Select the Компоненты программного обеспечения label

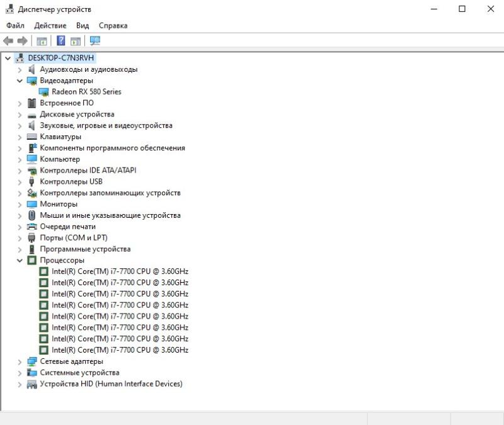click(x=113, y=148)
